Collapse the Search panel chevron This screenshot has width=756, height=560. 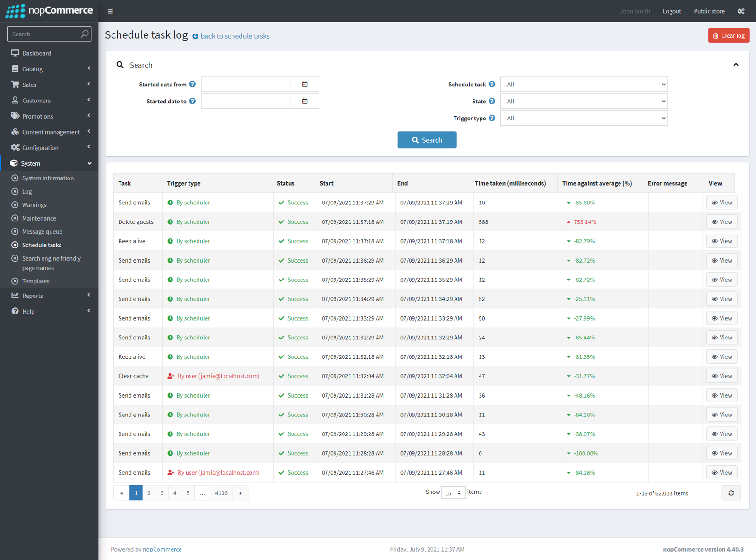[736, 65]
